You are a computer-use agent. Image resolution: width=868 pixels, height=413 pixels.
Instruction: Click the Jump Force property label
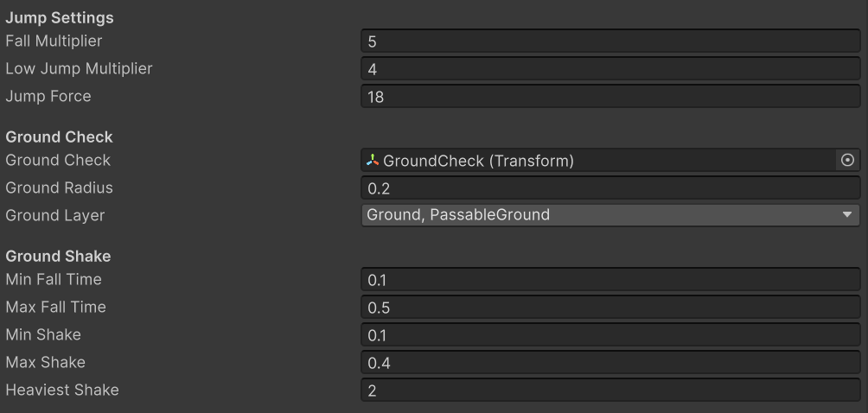(48, 97)
